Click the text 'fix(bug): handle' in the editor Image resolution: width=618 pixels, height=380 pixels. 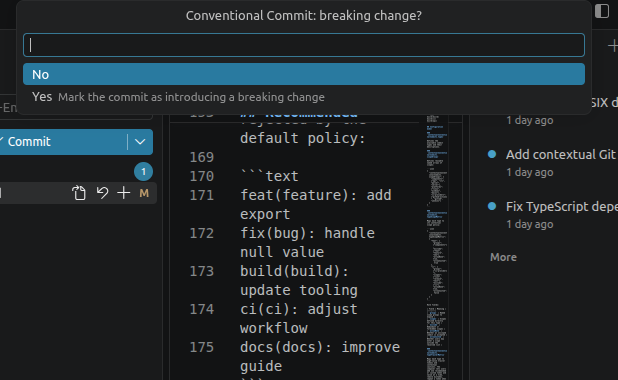307,233
